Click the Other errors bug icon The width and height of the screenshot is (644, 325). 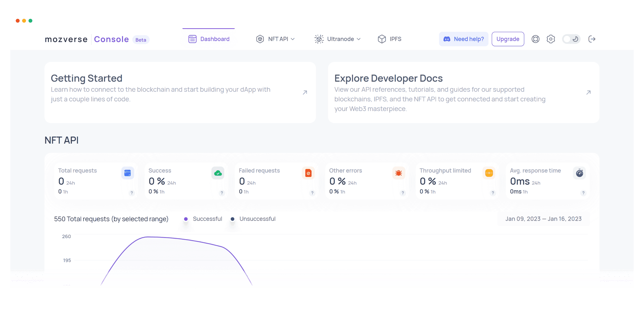tap(399, 173)
